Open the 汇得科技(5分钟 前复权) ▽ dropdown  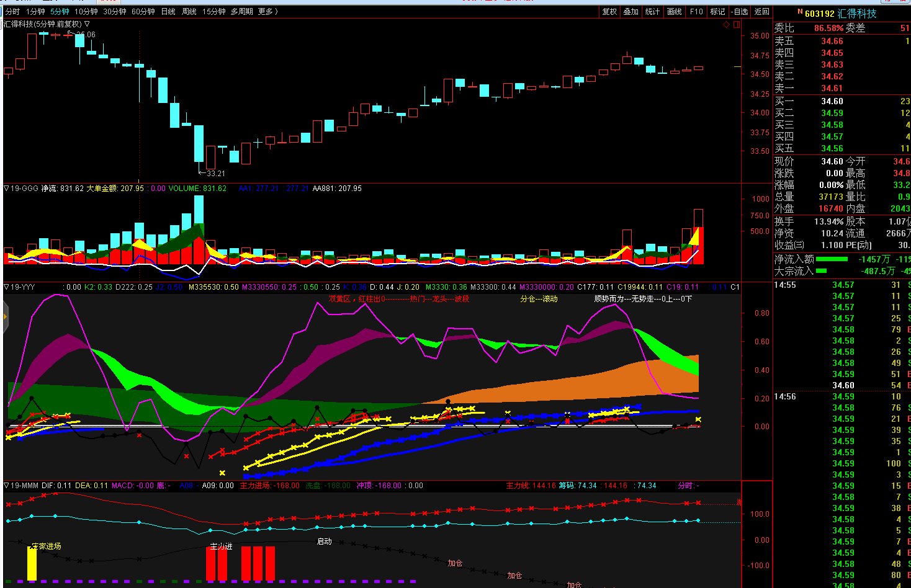pos(47,24)
